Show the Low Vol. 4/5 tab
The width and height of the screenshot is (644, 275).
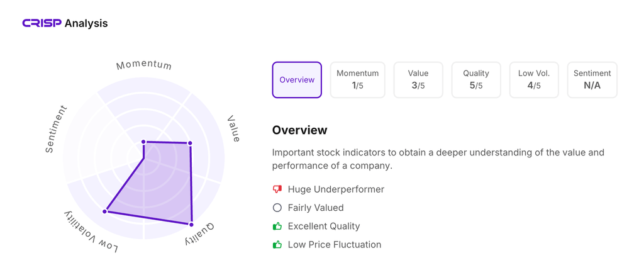tap(534, 80)
